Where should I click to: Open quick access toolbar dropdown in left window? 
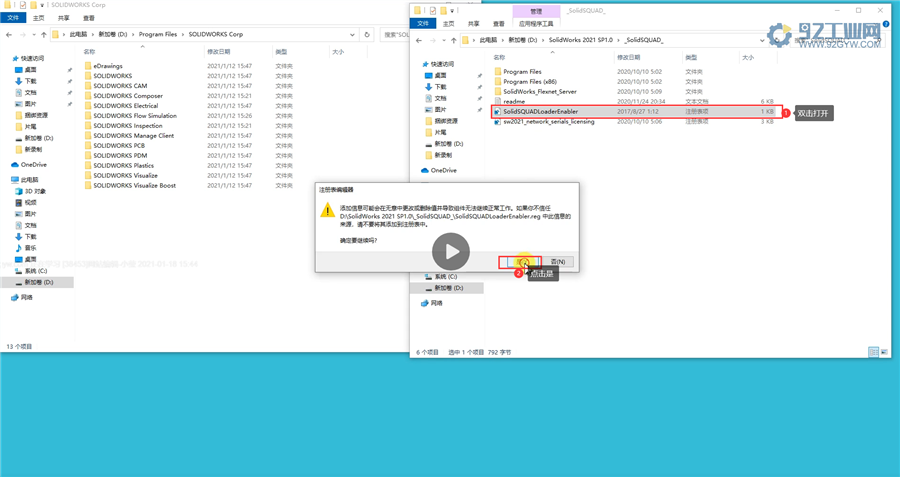42,5
